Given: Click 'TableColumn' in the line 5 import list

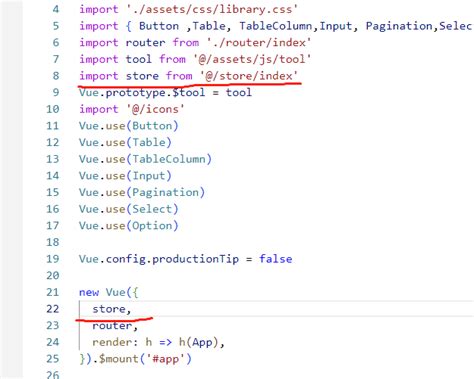Looking at the screenshot, I should tap(276, 26).
